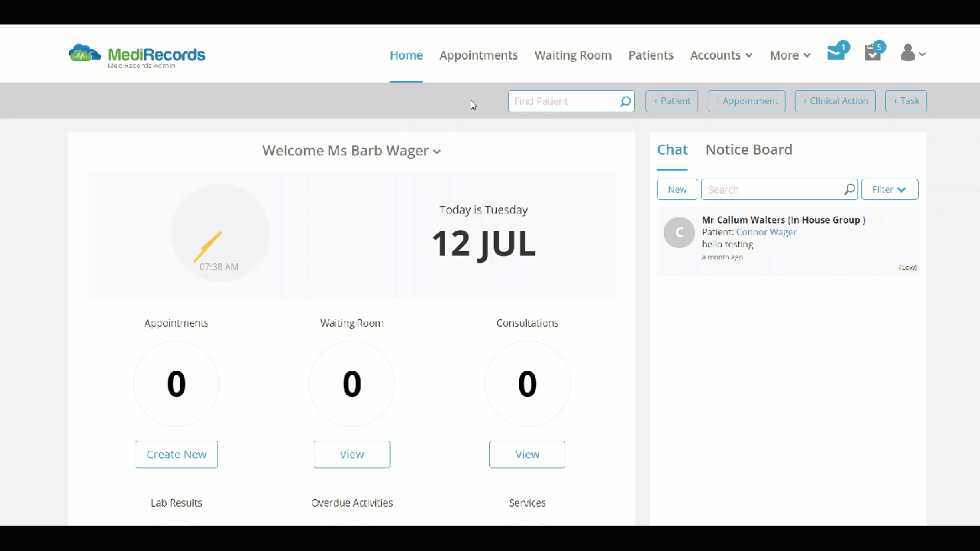
Task: Switch to the Chat tab
Action: [672, 150]
